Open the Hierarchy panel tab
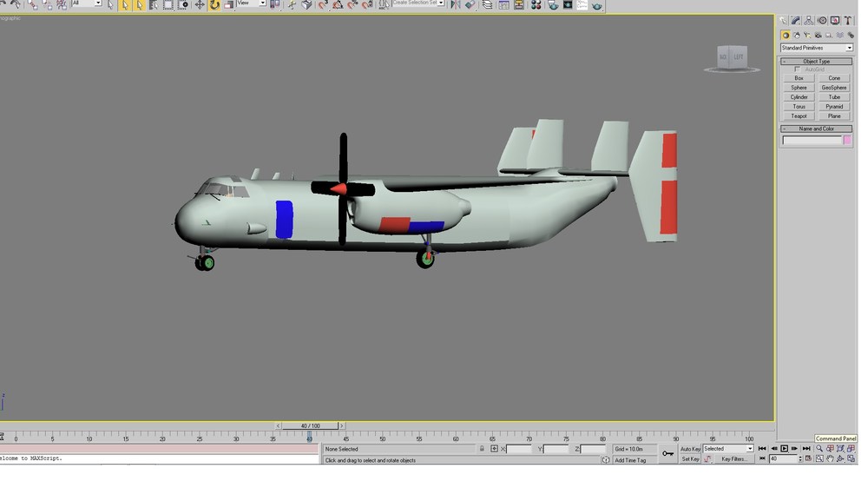 tap(809, 21)
